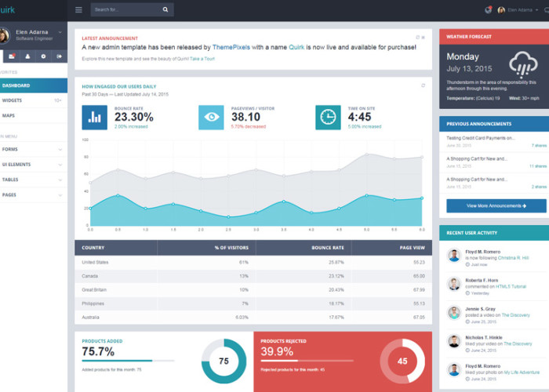Open the Maps menu item
Image resolution: width=549 pixels, height=392 pixels.
34,115
